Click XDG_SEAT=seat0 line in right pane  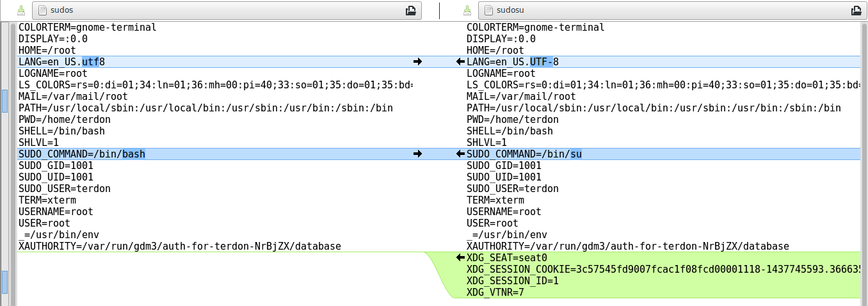(507, 258)
